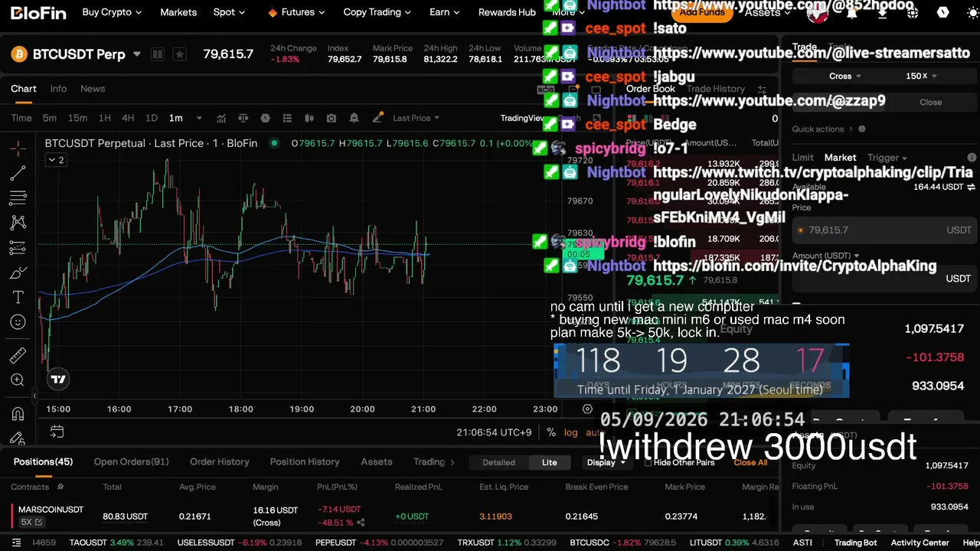Toggle the drawing pencil toolbar icon
The width and height of the screenshot is (980, 551).
(x=377, y=118)
